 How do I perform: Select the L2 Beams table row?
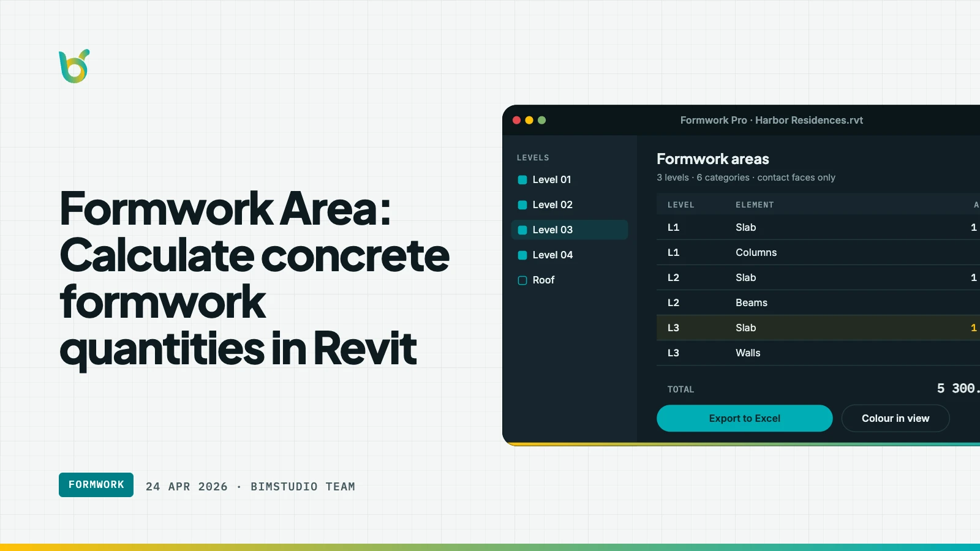pyautogui.click(x=818, y=302)
